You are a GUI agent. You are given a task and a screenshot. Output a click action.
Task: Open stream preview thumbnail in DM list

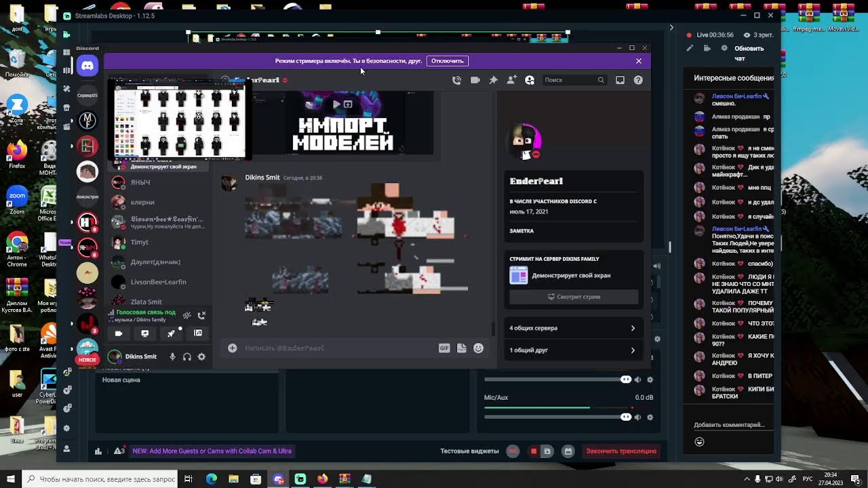(179, 121)
